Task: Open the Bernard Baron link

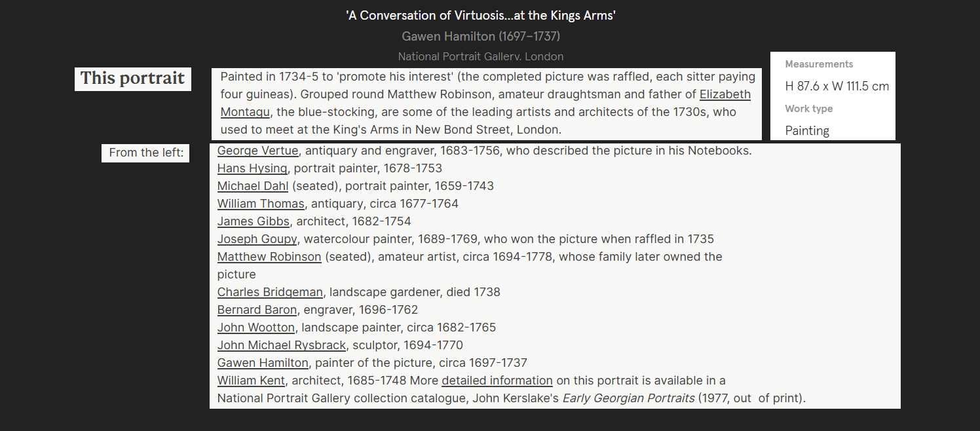Action: pos(257,310)
